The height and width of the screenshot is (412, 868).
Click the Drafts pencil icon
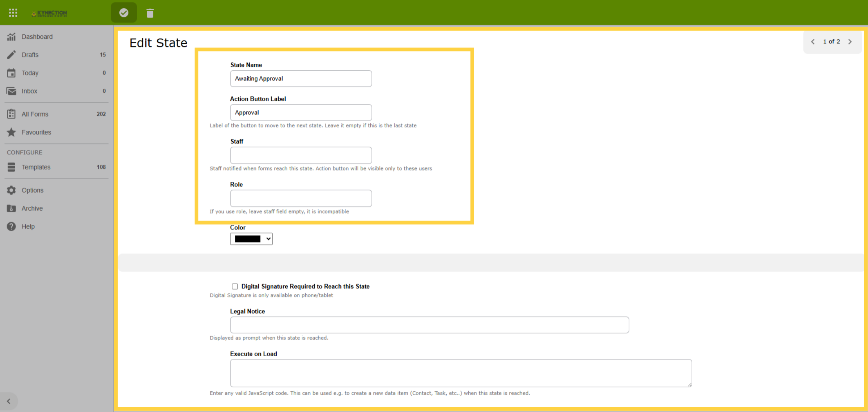pyautogui.click(x=12, y=55)
